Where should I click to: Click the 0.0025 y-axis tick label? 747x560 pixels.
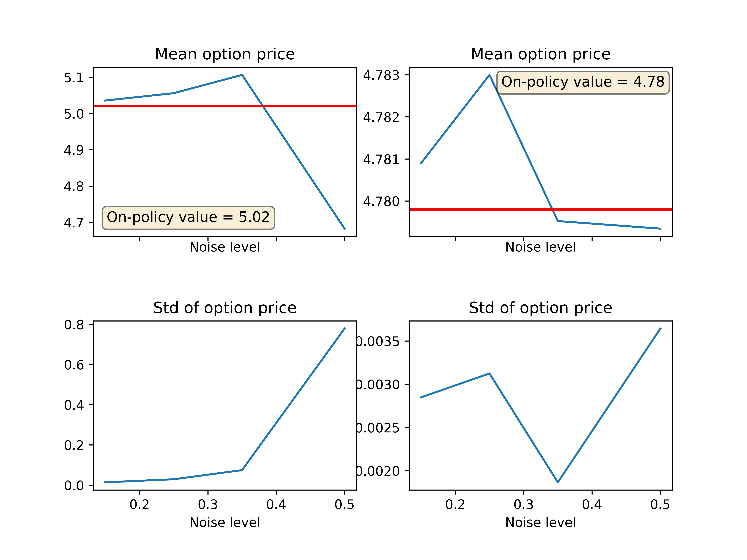378,428
